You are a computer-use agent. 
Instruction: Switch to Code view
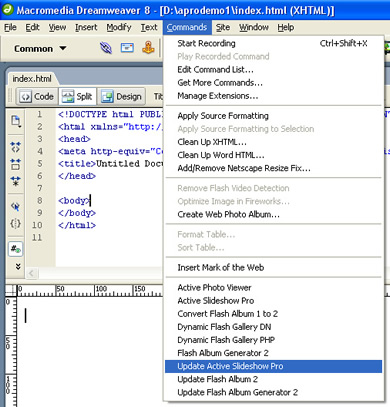click(x=37, y=96)
